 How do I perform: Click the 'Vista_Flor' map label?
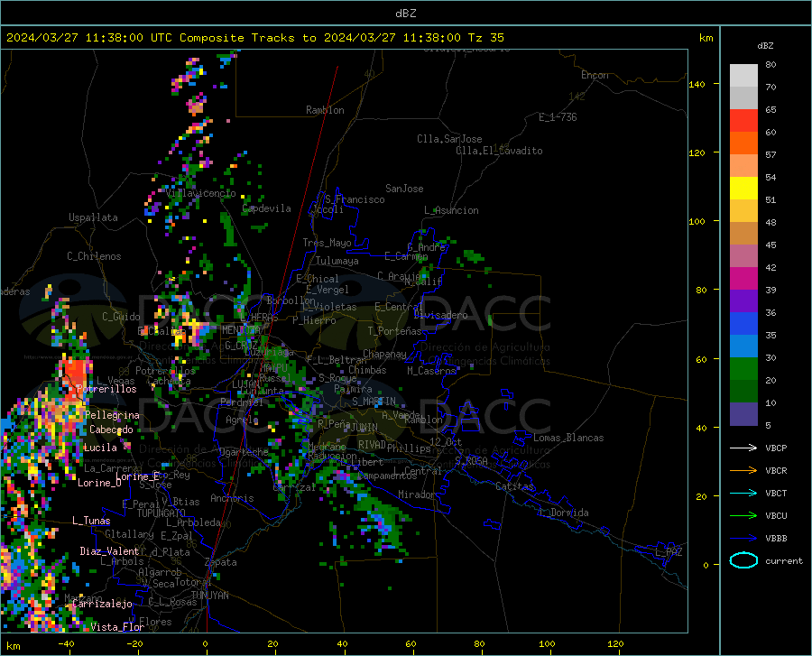tap(117, 627)
